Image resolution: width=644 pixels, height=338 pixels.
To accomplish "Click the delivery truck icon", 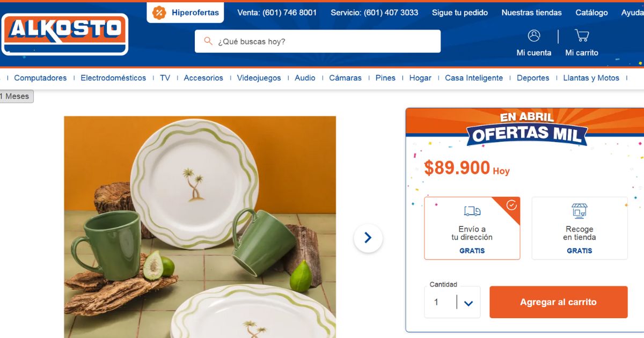I will pos(472,211).
